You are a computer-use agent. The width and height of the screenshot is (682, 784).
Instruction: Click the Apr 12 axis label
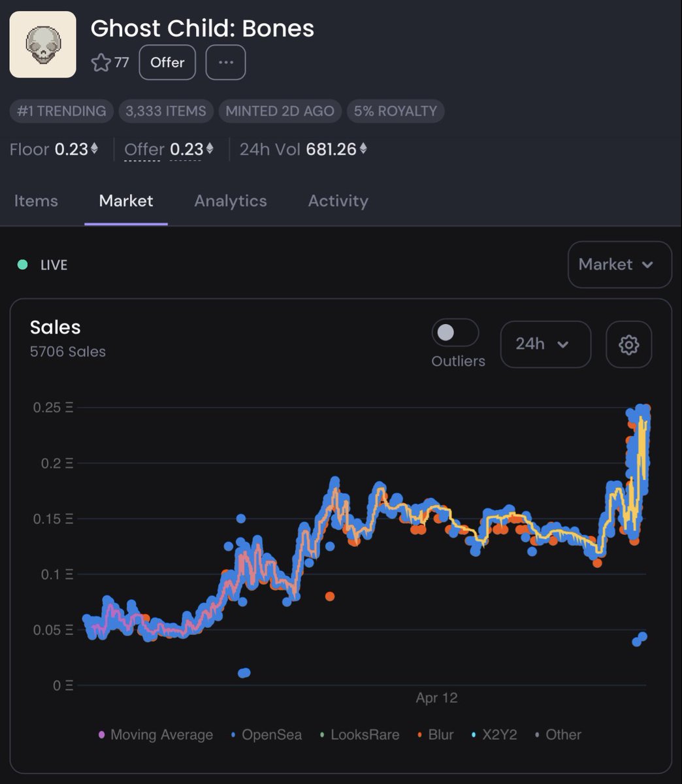click(436, 698)
